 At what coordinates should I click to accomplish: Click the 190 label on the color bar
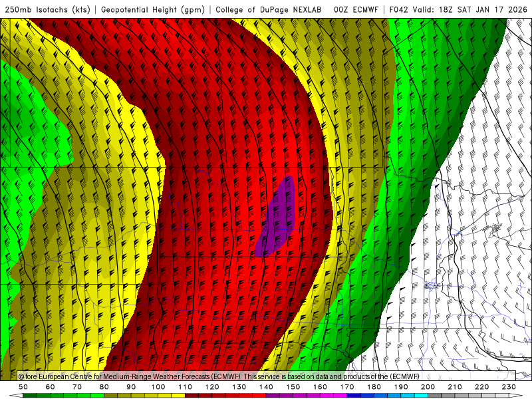[x=402, y=387]
